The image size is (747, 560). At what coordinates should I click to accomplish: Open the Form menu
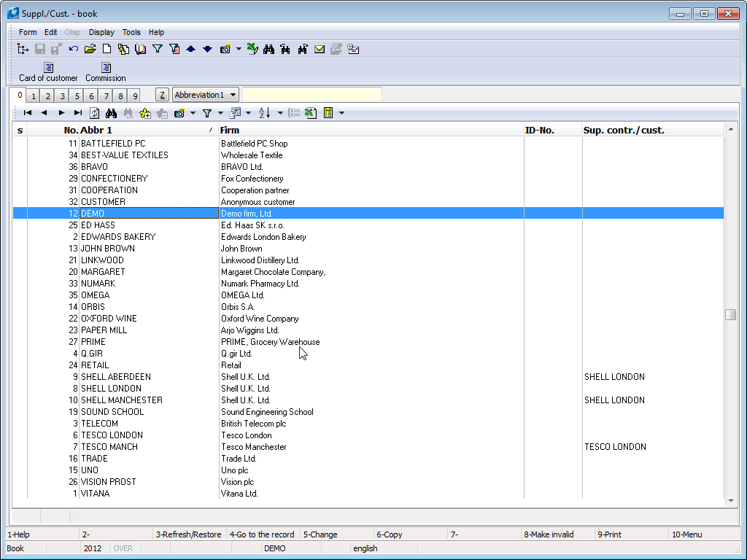(28, 32)
